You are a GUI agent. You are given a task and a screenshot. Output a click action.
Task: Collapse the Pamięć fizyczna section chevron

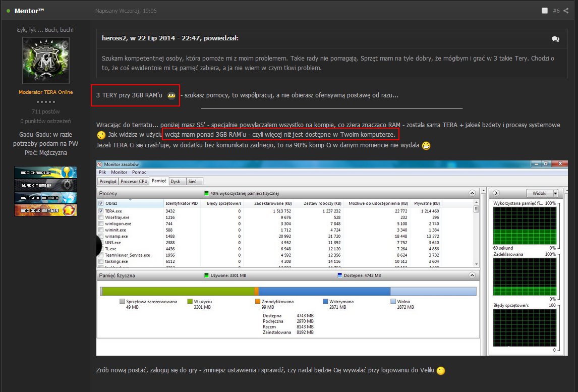(472, 275)
